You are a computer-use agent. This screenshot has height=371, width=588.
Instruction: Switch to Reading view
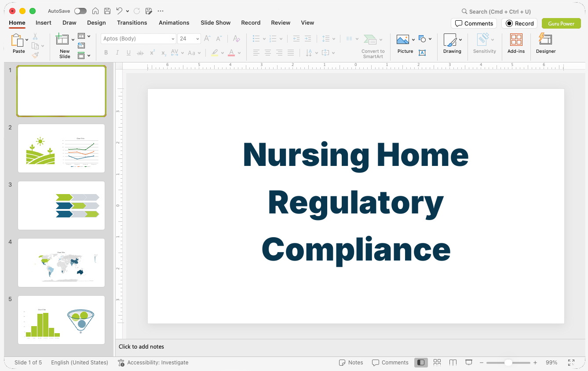coord(453,363)
